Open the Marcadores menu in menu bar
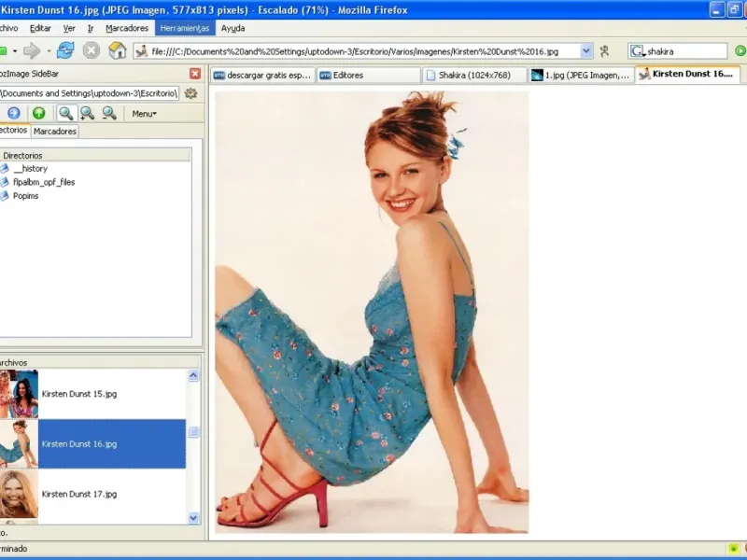Viewport: 747px width, 560px height. 127,28
